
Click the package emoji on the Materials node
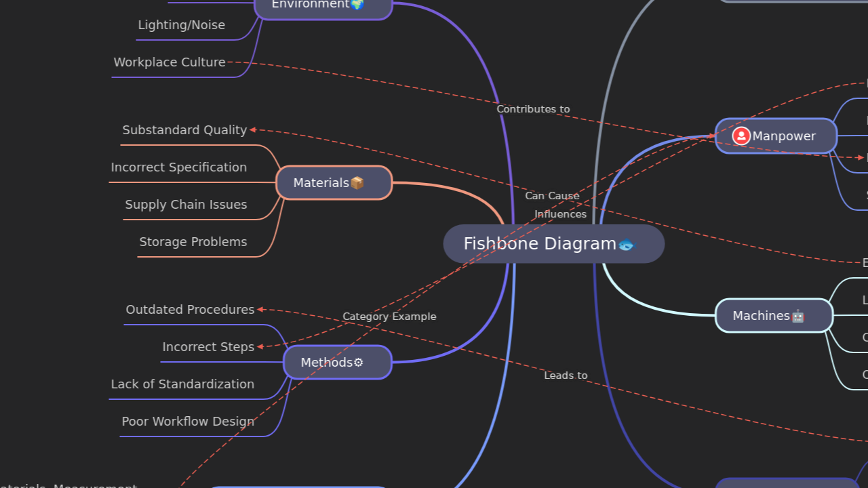pos(357,183)
